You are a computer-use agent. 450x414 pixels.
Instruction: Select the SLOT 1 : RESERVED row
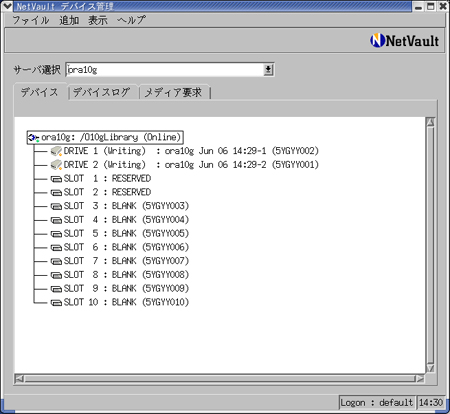click(107, 179)
